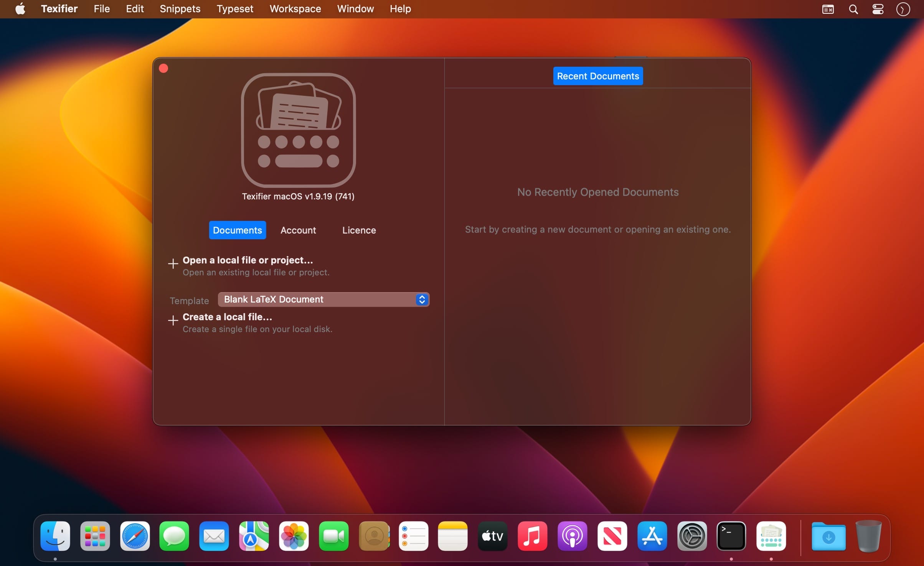Viewport: 924px width, 566px height.
Task: Click the Texifier icon in the Dock
Action: tap(771, 536)
